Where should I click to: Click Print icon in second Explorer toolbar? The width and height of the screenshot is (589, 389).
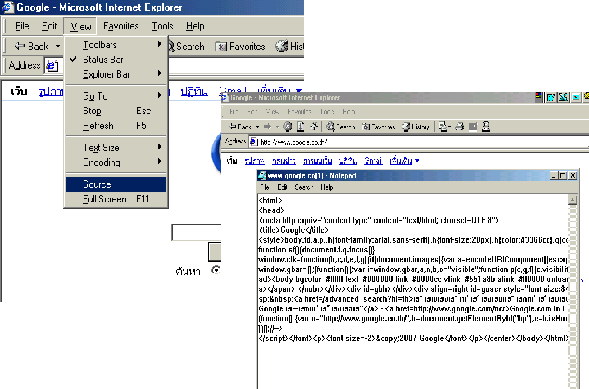[x=460, y=127]
